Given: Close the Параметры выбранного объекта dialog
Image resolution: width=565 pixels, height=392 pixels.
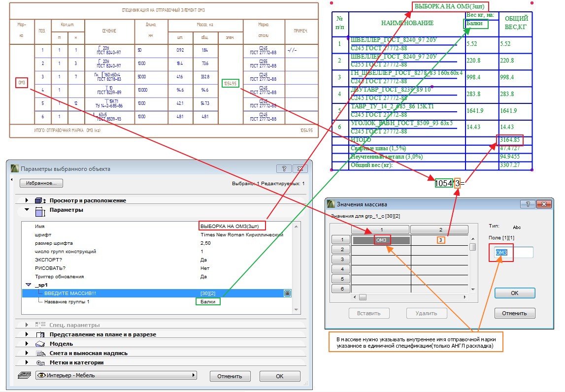Looking at the screenshot, I should pyautogui.click(x=300, y=168).
